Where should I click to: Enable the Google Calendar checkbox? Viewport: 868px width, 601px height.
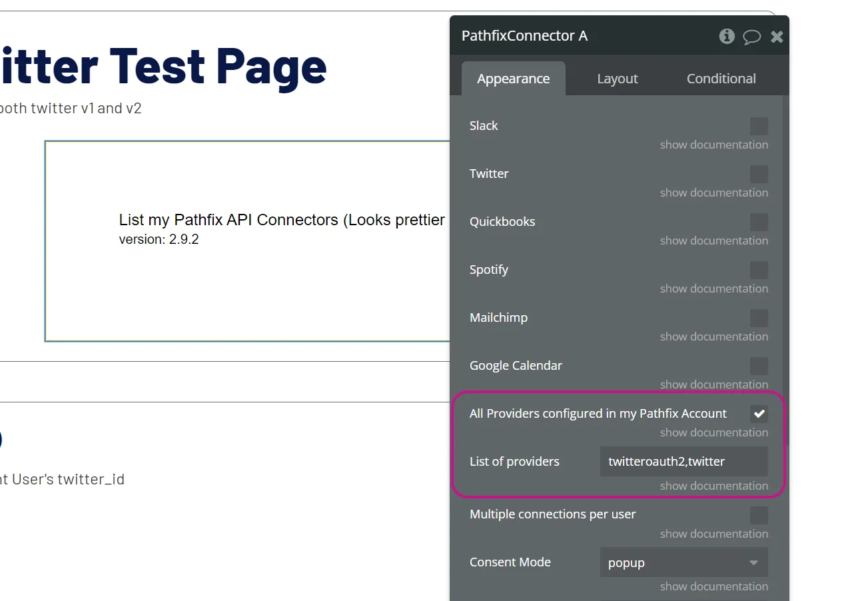(x=759, y=366)
